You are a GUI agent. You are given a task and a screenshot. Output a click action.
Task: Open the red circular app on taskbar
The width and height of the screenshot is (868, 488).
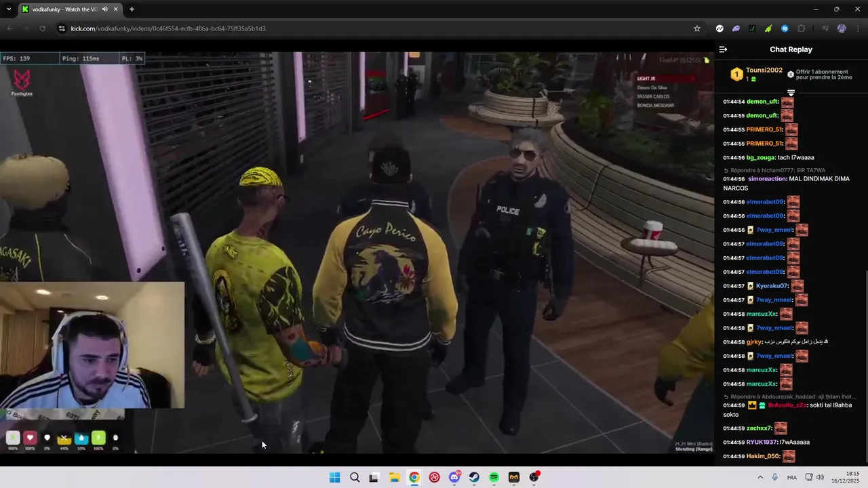(434, 477)
